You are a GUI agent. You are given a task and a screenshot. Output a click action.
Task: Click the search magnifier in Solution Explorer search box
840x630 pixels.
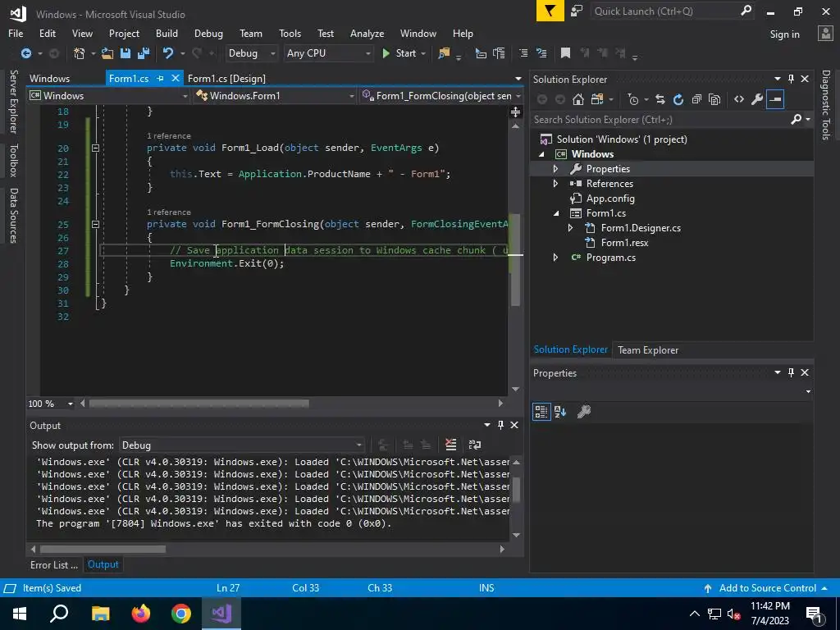point(797,120)
